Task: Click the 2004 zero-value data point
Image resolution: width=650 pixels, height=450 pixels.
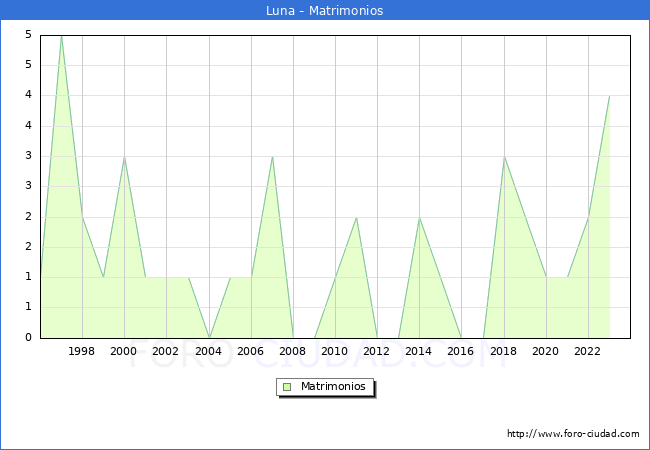Action: [209, 338]
